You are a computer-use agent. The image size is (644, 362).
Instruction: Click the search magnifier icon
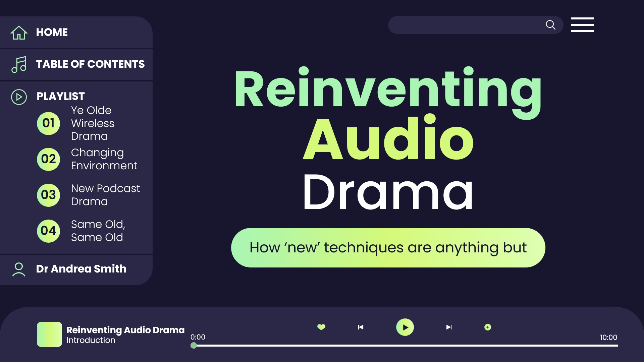(550, 25)
